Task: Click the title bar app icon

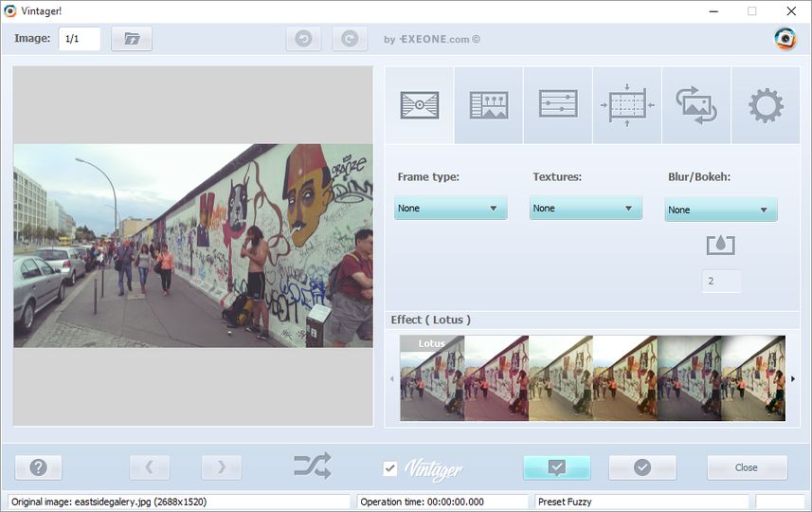Action: (x=10, y=10)
